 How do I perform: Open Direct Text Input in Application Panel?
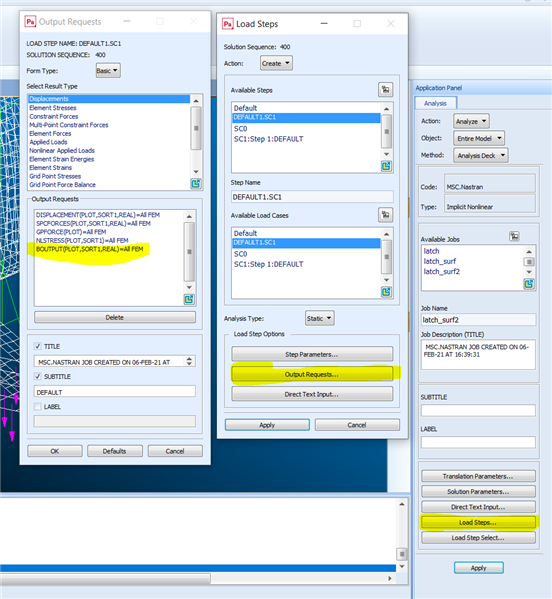pos(478,507)
